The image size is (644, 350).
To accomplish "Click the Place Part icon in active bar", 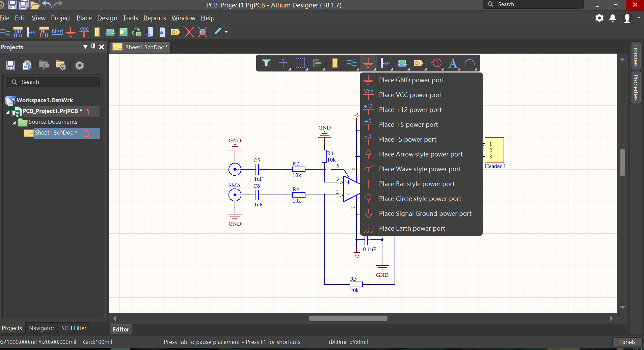I will [334, 63].
